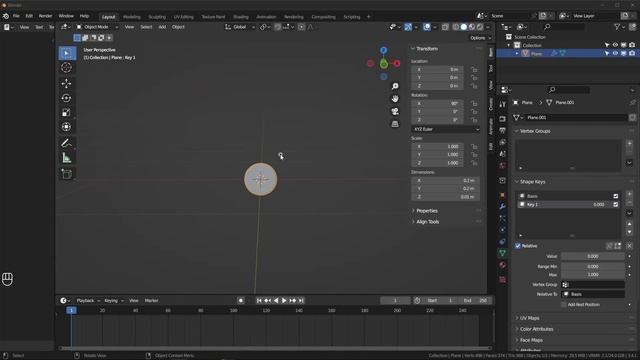Hide the Collection via eye icon
640x360 pixels.
(x=615, y=45)
